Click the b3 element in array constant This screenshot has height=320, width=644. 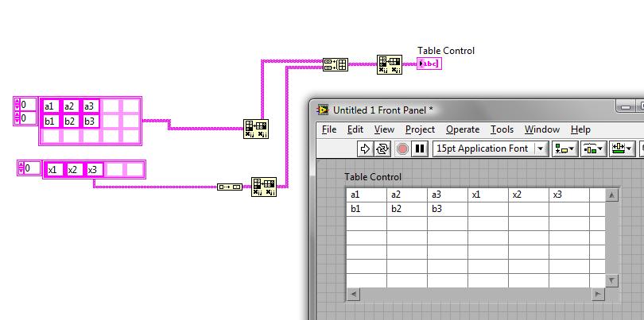point(91,121)
